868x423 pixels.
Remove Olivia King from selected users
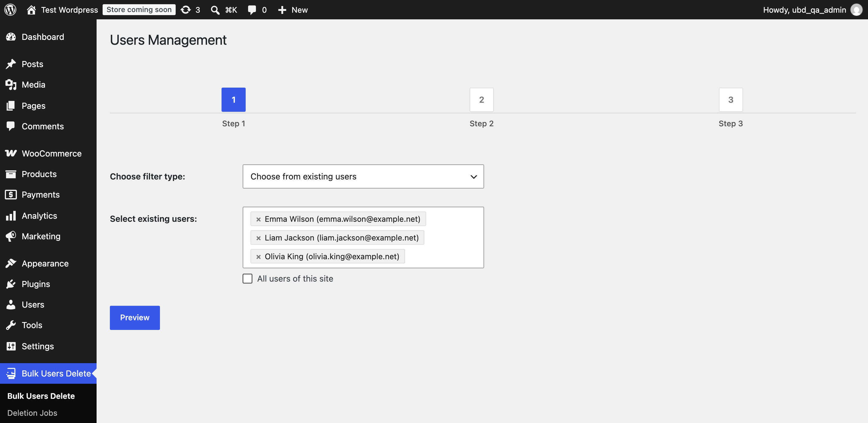258,257
